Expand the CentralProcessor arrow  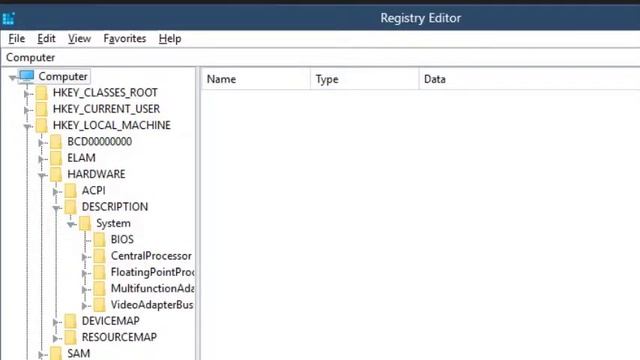[85, 257]
